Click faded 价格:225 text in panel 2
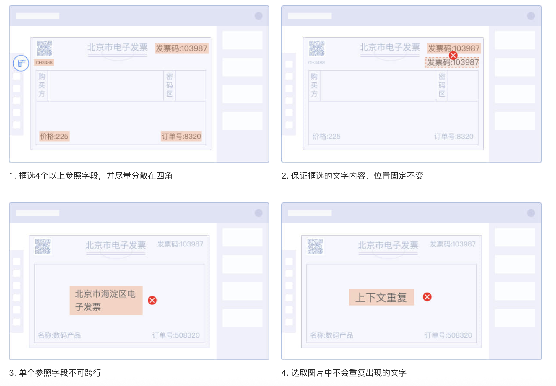The width and height of the screenshot is (556, 386). click(326, 136)
